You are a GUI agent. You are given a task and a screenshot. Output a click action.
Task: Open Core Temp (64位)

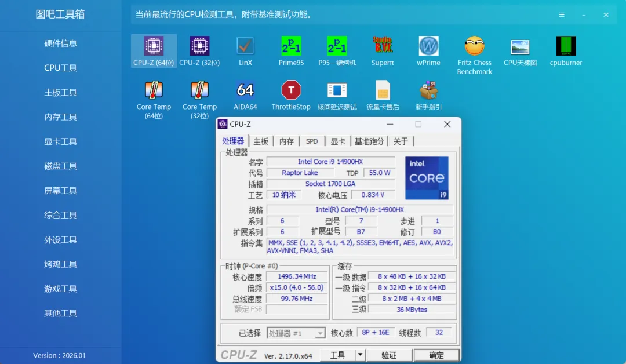coord(154,99)
